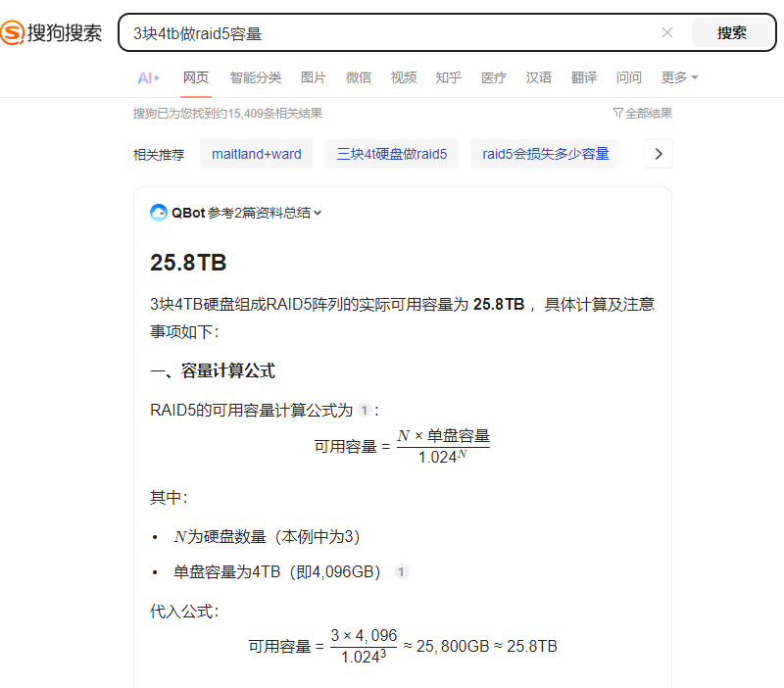Screen dimensions: 784x688
Task: Go to the 翻译 tab
Action: [583, 77]
